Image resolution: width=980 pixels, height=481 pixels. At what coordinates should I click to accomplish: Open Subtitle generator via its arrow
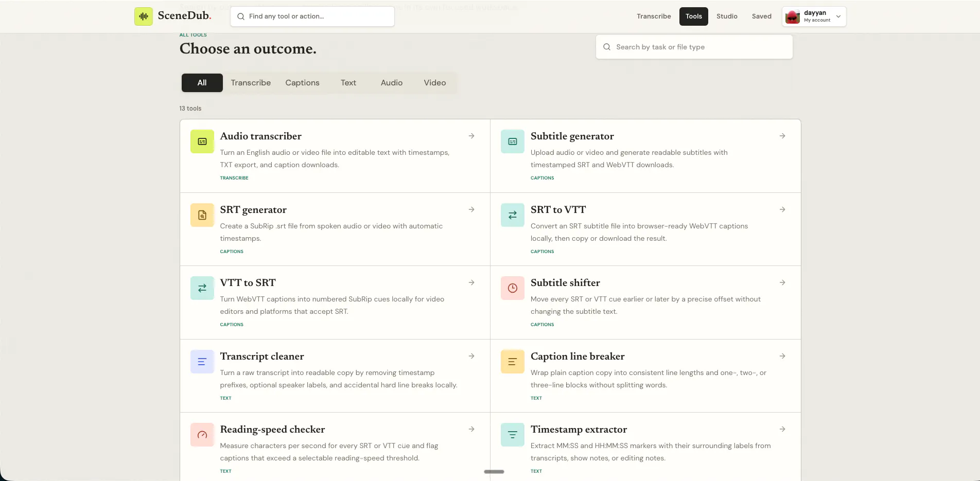pos(782,136)
